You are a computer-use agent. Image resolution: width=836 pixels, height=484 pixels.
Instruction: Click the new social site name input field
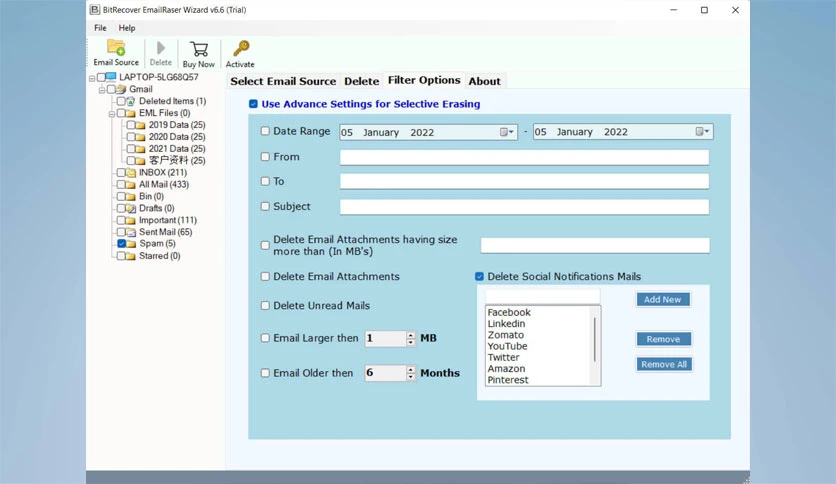click(543, 296)
